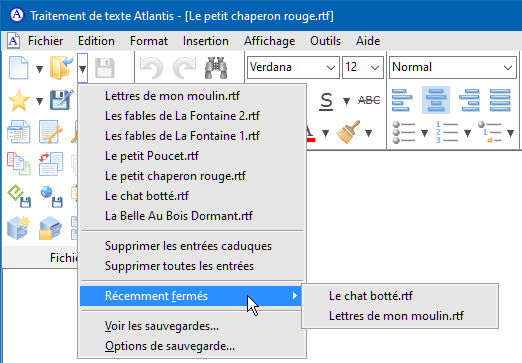
Task: Align the paragraph to the left
Action: click(402, 100)
